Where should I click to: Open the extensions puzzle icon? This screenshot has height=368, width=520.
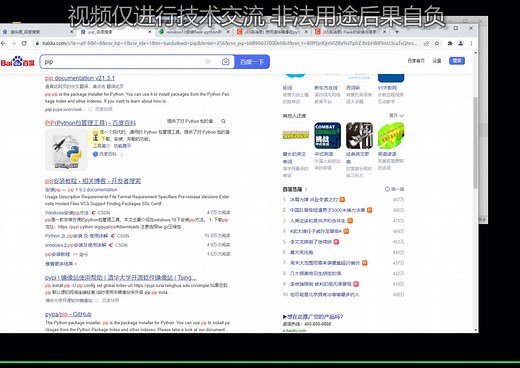coord(450,43)
